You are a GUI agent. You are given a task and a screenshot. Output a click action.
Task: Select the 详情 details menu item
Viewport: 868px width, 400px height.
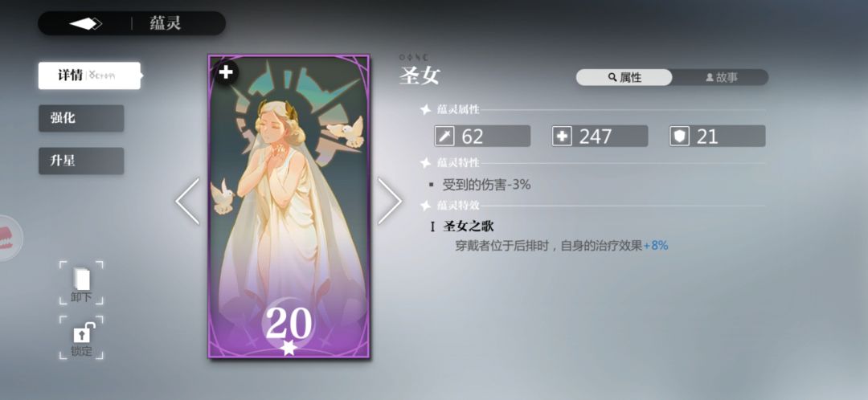pyautogui.click(x=89, y=76)
